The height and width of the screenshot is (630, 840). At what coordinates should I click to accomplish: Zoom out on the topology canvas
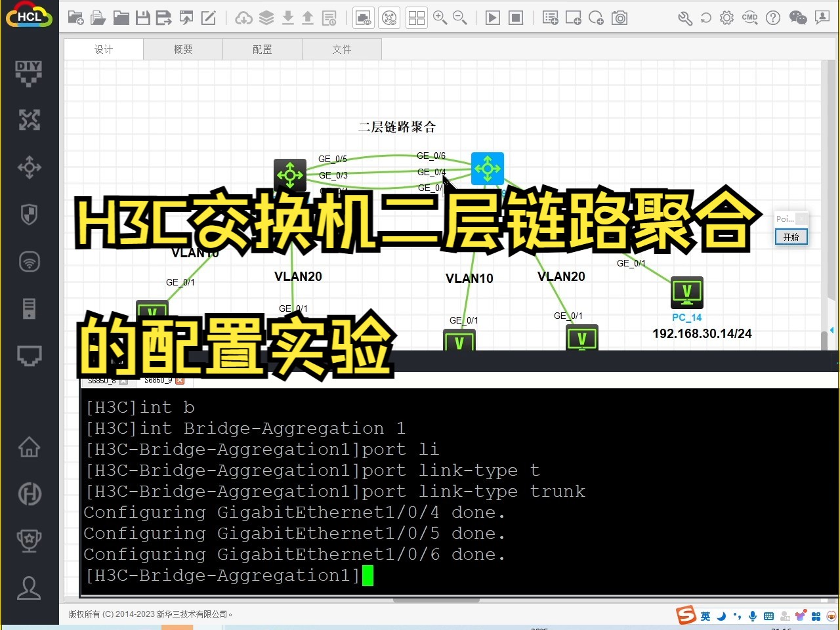[460, 18]
